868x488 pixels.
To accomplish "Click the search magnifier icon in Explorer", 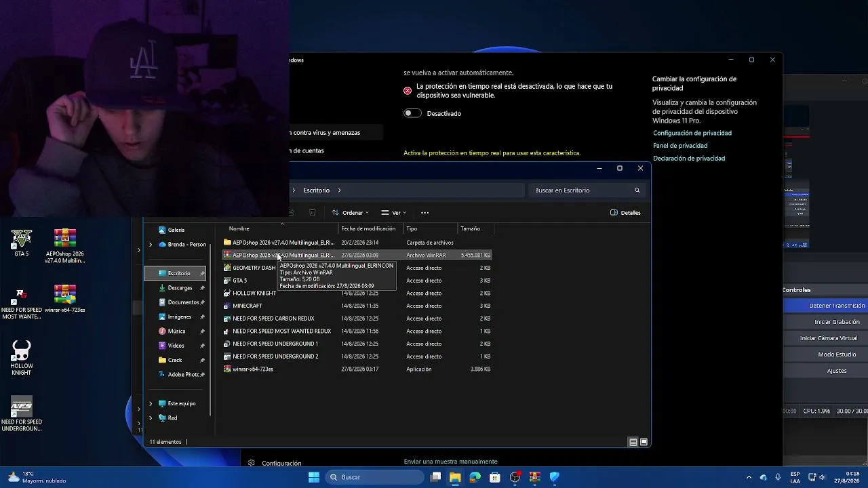I will tap(637, 190).
